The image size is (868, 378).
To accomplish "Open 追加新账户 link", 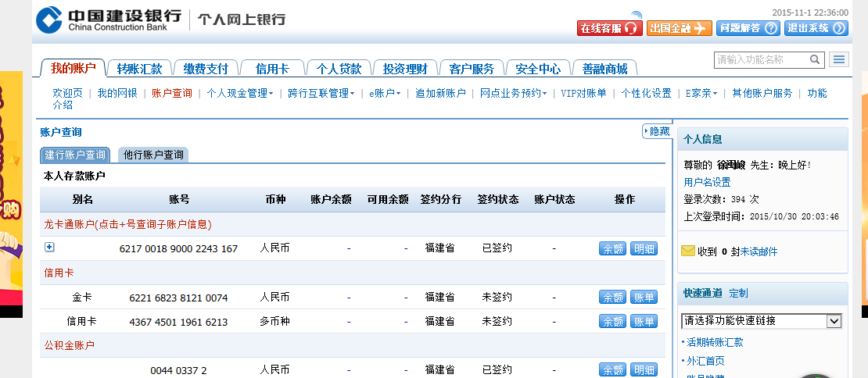I will click(x=440, y=94).
